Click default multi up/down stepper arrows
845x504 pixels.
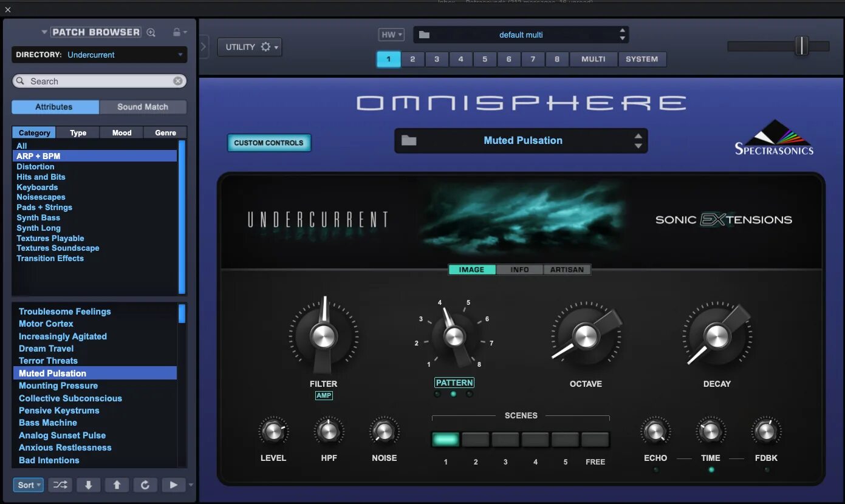click(622, 35)
